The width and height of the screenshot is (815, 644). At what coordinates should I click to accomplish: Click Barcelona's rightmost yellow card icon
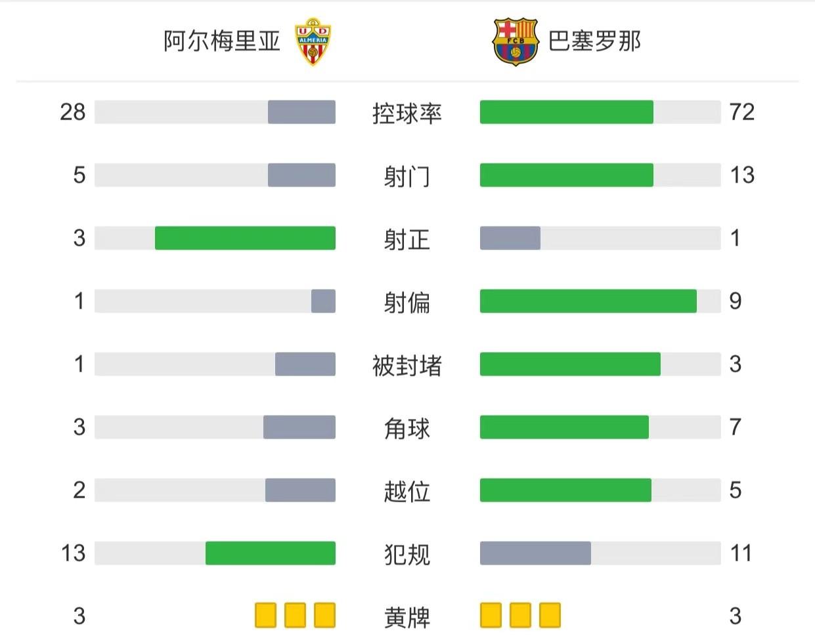tap(550, 615)
